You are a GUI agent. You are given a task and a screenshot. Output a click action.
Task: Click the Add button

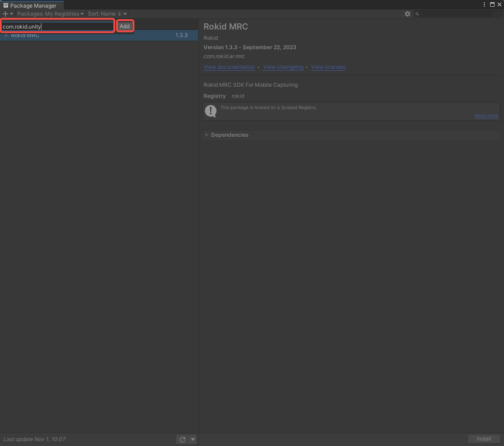click(x=125, y=26)
